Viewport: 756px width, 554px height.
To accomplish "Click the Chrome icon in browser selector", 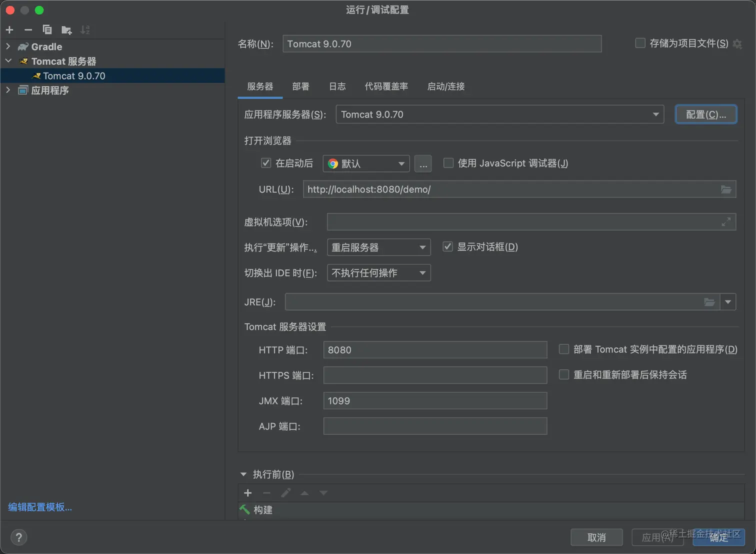I will [x=333, y=164].
